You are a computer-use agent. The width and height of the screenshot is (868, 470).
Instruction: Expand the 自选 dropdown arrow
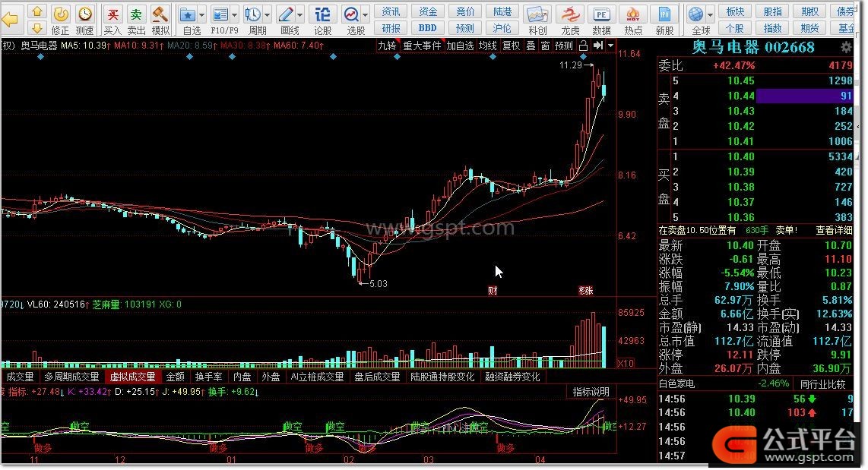click(201, 15)
